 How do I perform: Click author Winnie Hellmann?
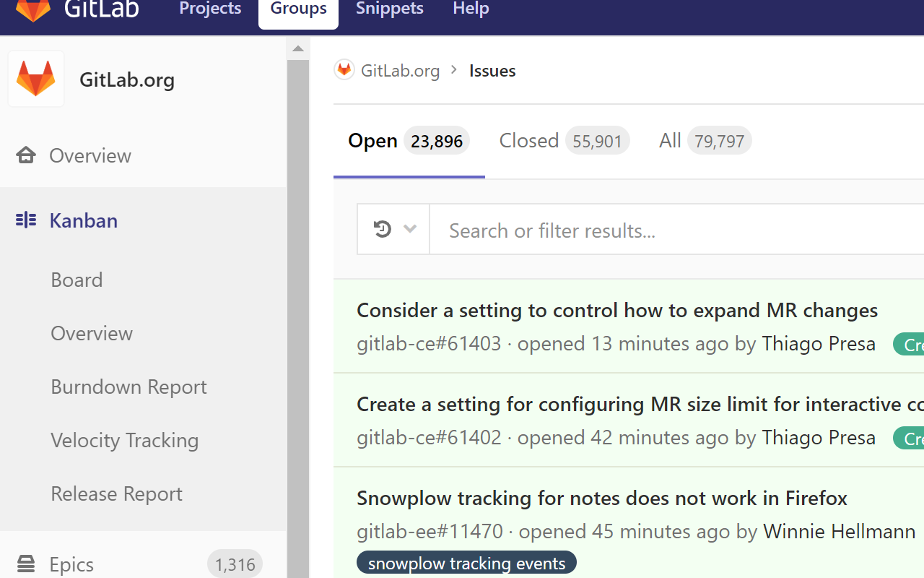pos(840,531)
